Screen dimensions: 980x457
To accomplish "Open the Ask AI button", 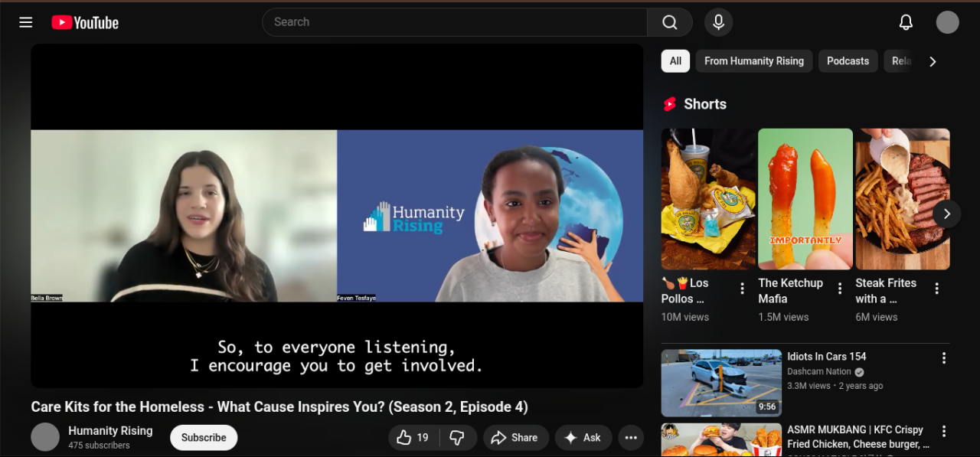I will coord(583,438).
